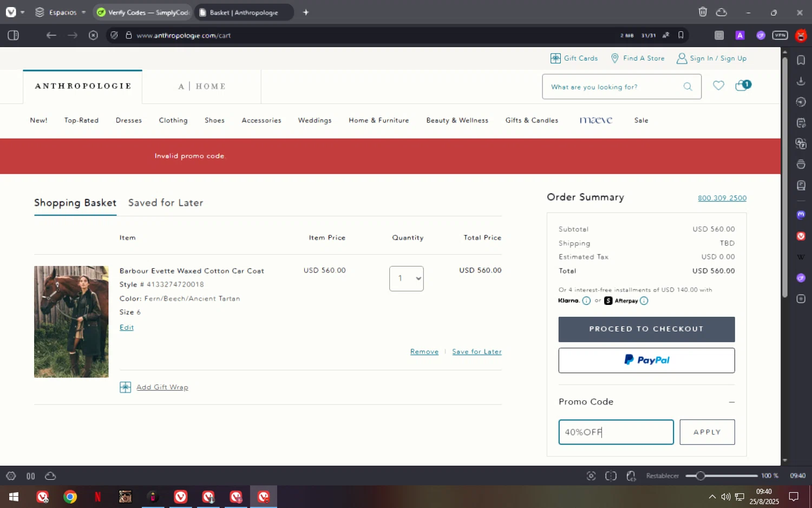Viewport: 812px width, 508px height.
Task: Open the wishlist heart icon
Action: tap(718, 85)
